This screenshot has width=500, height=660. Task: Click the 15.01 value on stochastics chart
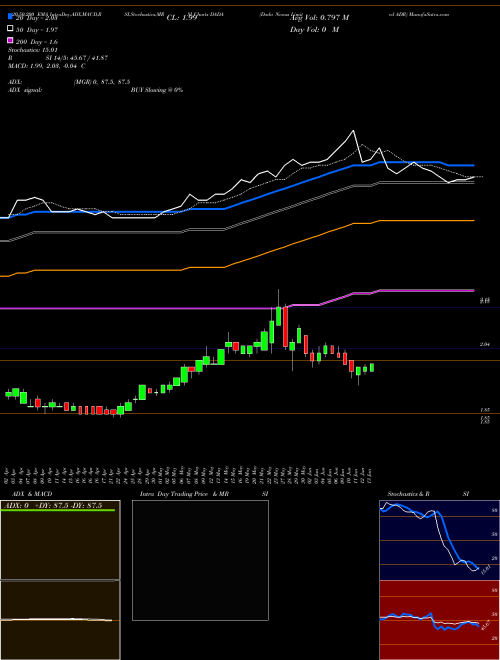pos(485,570)
